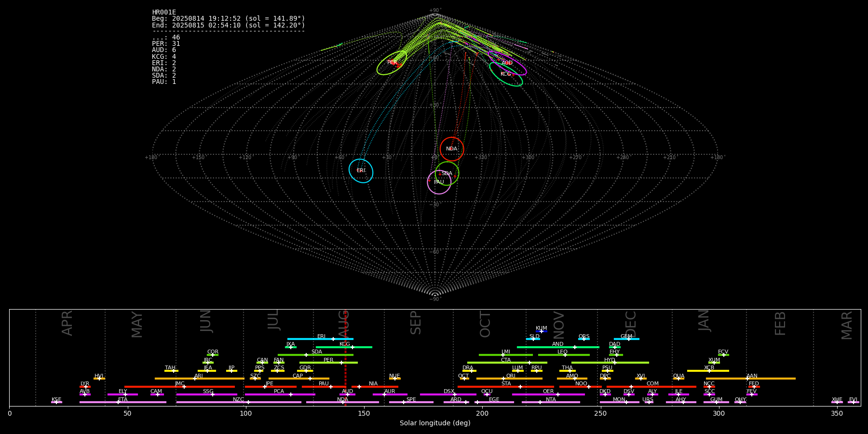Select the PER shower bar in the timeline
The image size is (868, 434).
coord(328,363)
